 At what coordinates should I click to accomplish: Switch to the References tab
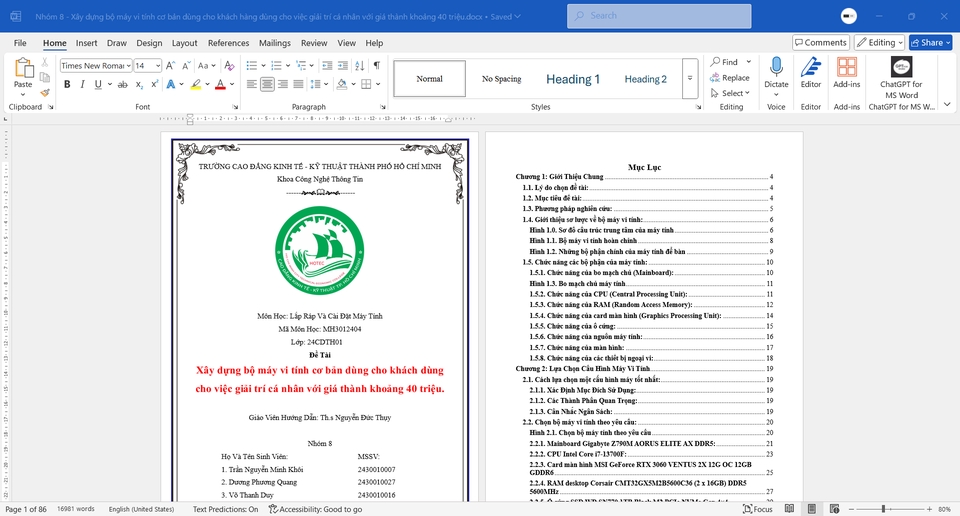coord(228,43)
